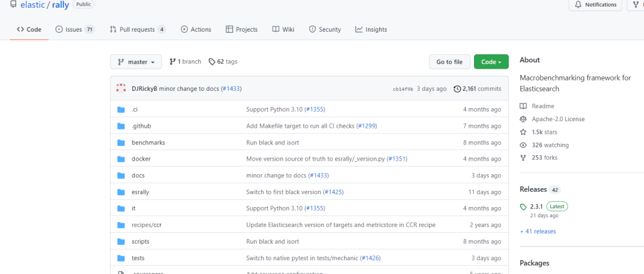Click the folder icon for tests

[x=120, y=258]
